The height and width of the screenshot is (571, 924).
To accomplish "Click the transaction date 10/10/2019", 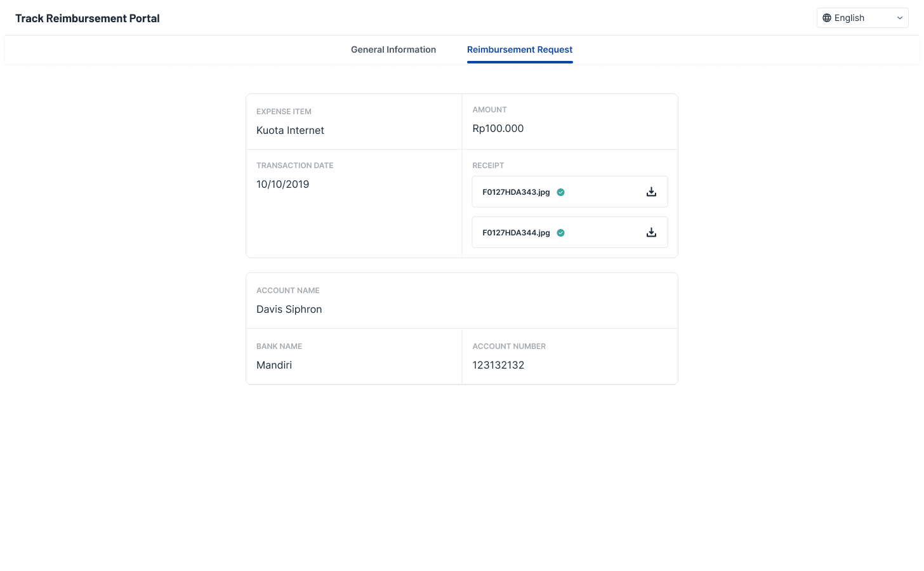I will point(282,184).
